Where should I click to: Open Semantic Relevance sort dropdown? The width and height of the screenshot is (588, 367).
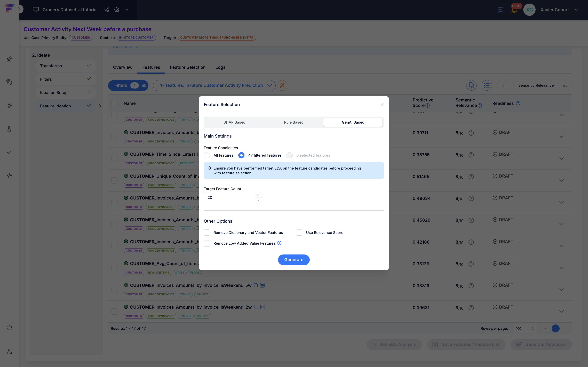click(542, 85)
